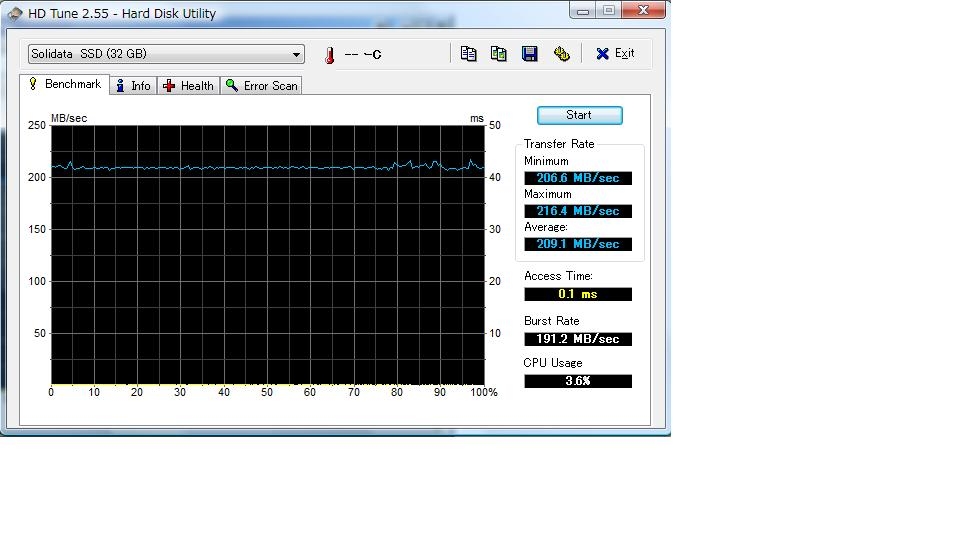Click the copy text to clipboard icon
The image size is (960, 540).
click(468, 54)
